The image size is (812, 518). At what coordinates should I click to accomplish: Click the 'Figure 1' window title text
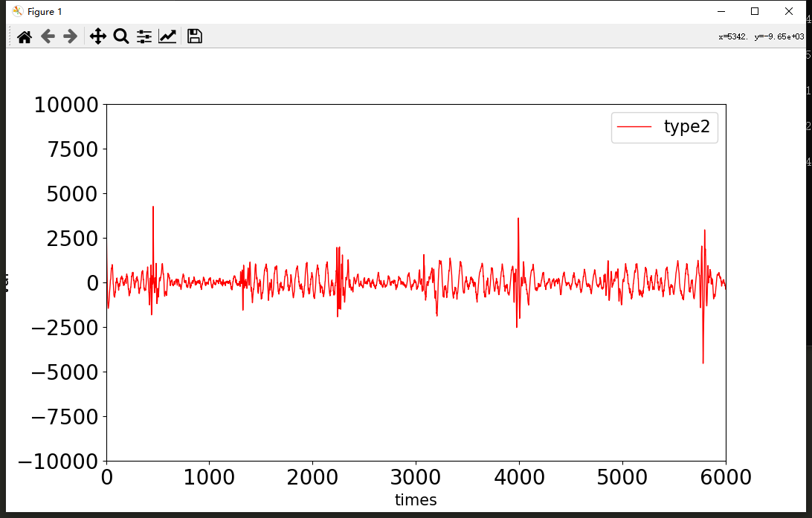pos(45,11)
